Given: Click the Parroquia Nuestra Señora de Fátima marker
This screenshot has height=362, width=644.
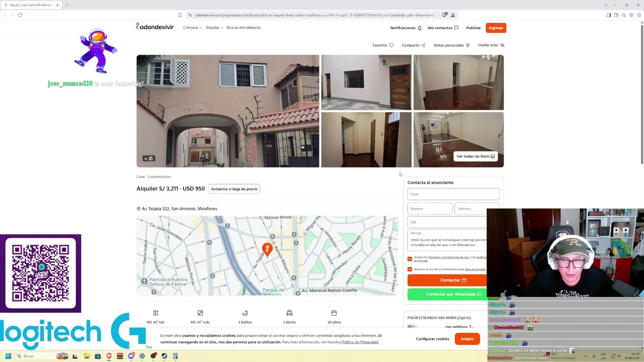Looking at the screenshot, I should click(x=144, y=282).
